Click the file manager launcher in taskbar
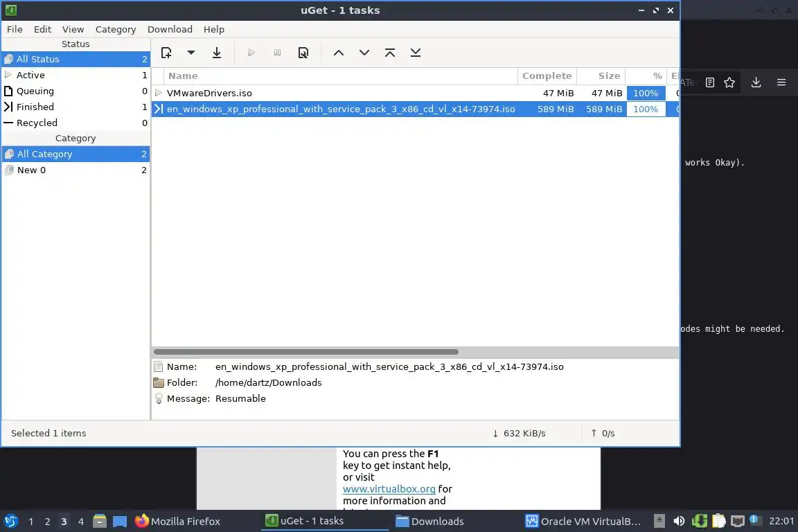 100,522
